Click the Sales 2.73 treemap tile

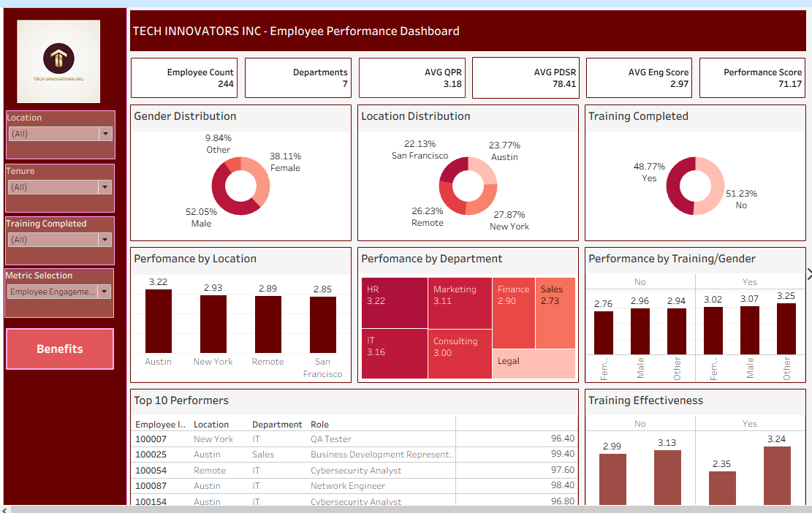(555, 313)
